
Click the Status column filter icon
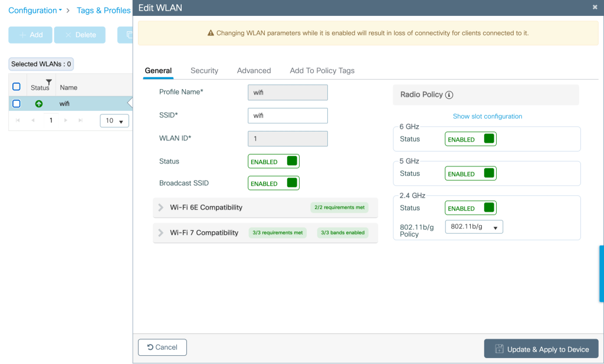(x=48, y=82)
